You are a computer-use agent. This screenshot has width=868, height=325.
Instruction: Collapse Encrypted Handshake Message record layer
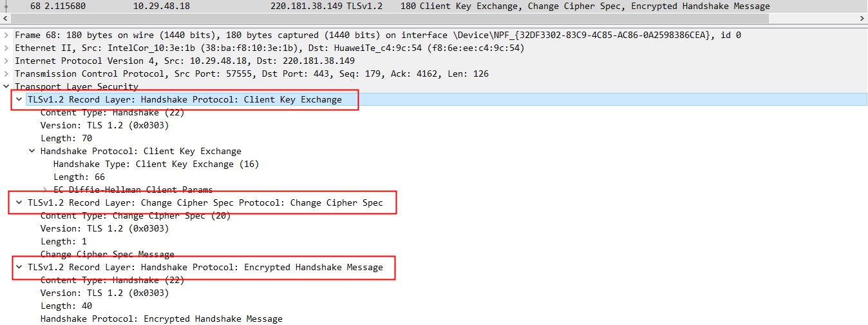pyautogui.click(x=19, y=267)
